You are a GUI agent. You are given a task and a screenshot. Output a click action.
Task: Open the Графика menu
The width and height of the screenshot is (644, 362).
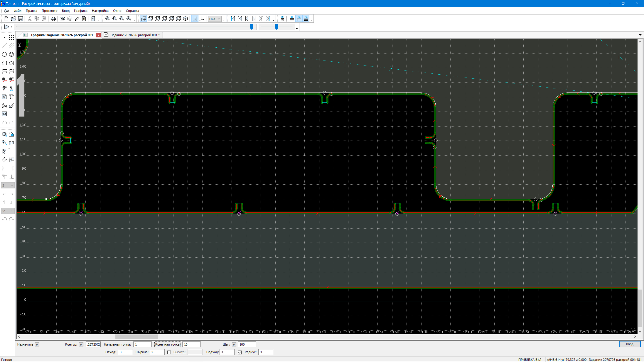pyautogui.click(x=80, y=11)
